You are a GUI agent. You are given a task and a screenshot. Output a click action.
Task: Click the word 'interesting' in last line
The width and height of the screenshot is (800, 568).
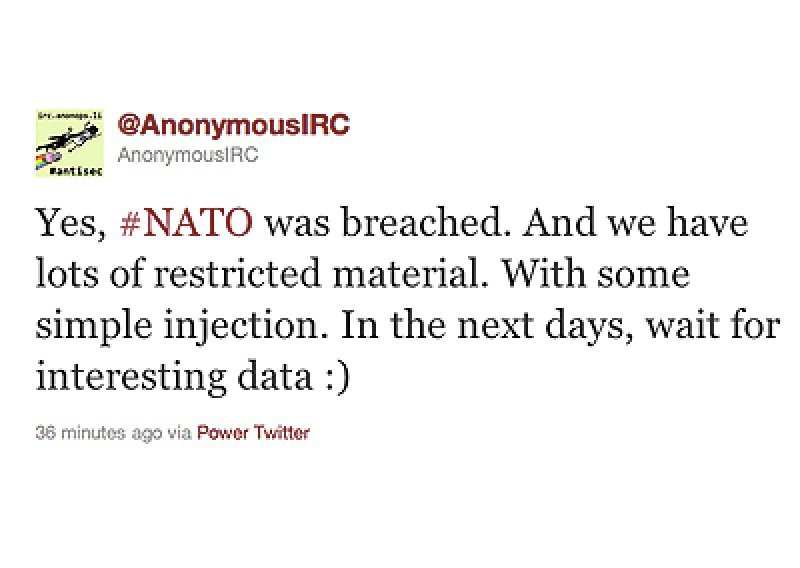[131, 379]
